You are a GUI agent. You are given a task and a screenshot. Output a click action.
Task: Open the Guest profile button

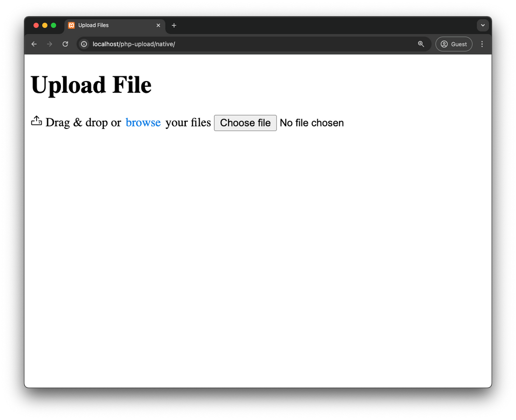coord(454,44)
